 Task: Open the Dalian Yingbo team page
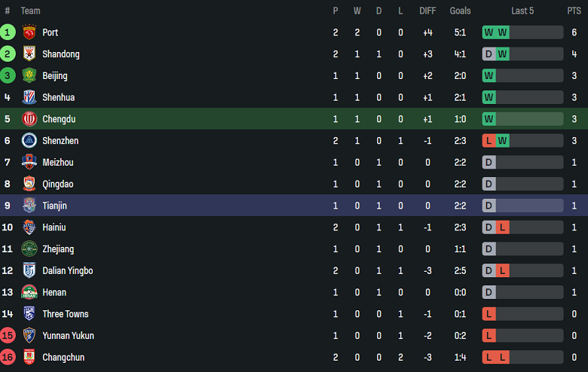(67, 271)
